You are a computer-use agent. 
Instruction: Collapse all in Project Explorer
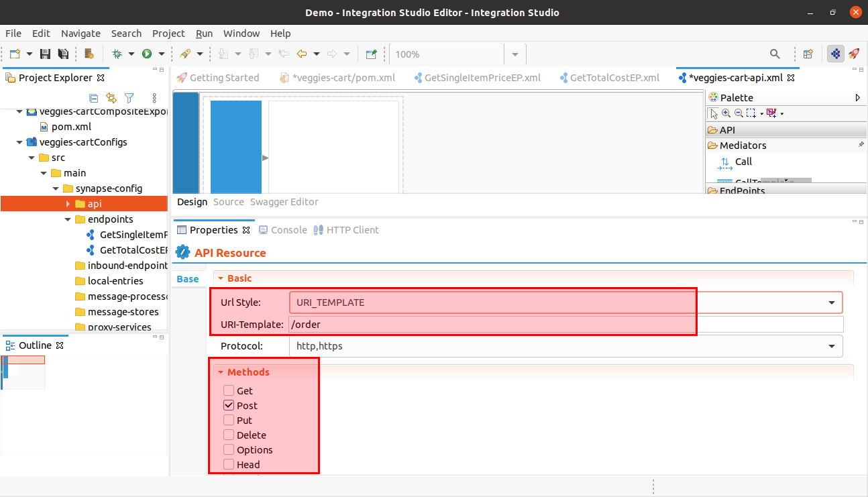94,98
